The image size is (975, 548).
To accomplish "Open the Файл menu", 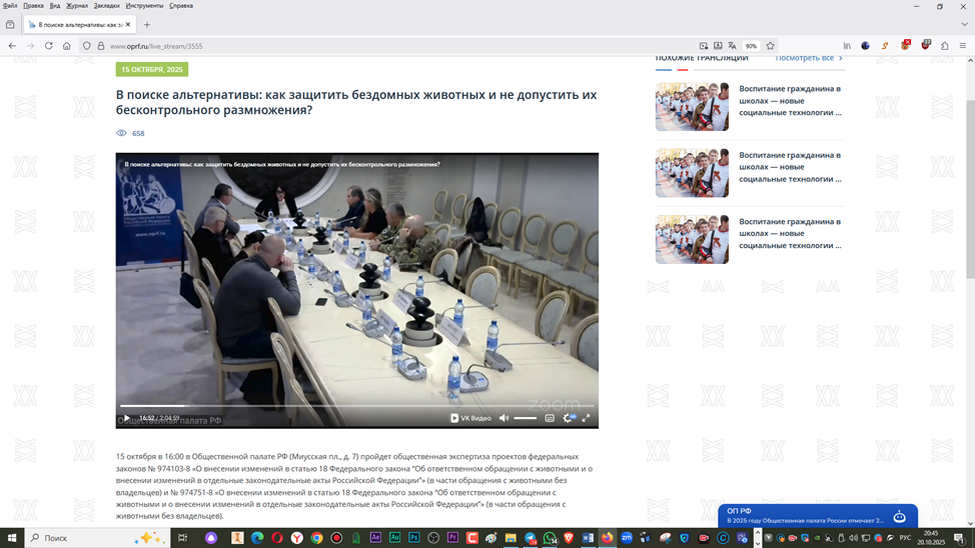I will (x=10, y=6).
